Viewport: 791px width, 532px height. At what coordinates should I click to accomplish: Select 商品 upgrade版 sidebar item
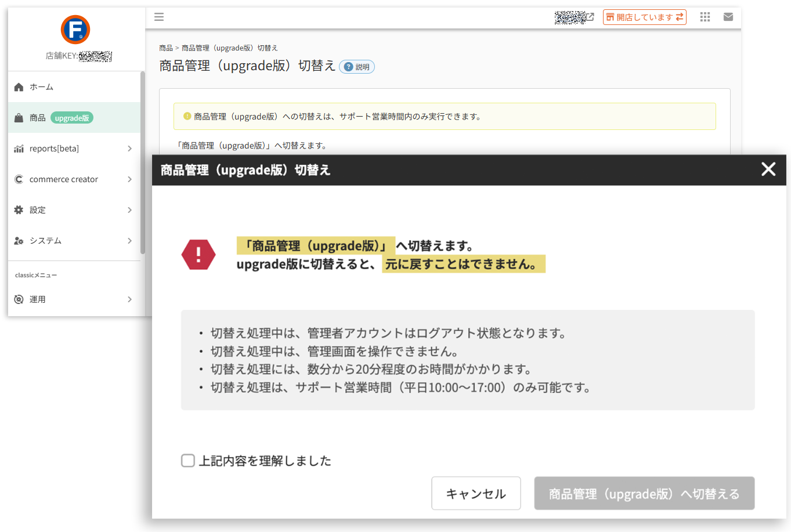click(x=74, y=118)
